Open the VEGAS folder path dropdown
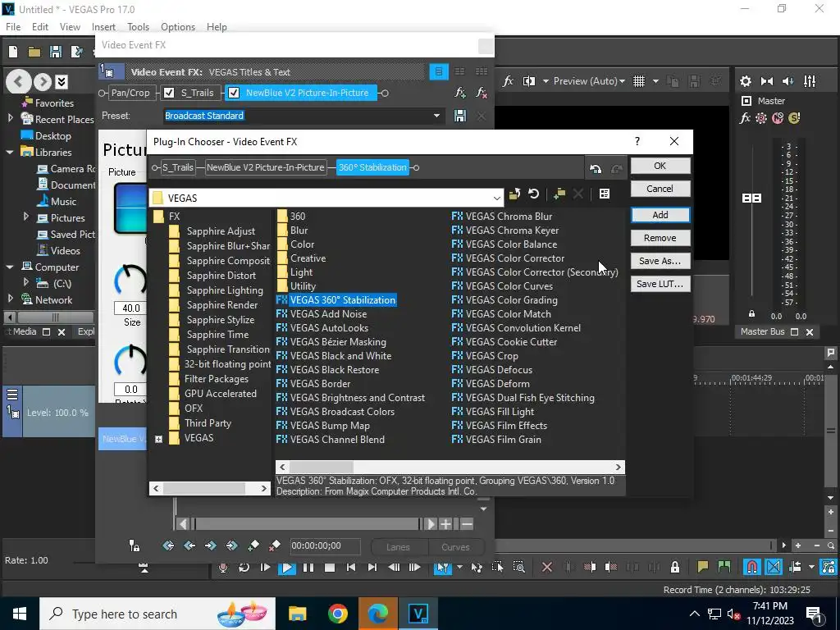 coord(496,199)
